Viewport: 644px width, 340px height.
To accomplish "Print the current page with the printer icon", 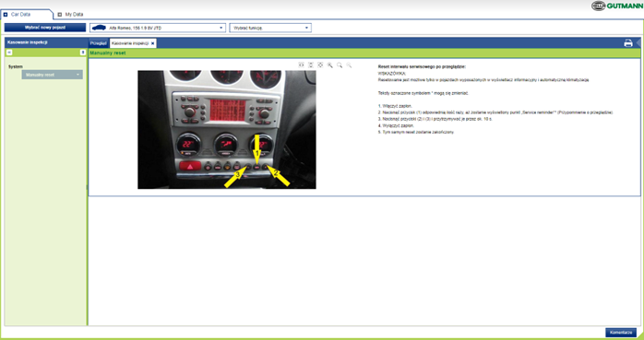I will pyautogui.click(x=628, y=43).
